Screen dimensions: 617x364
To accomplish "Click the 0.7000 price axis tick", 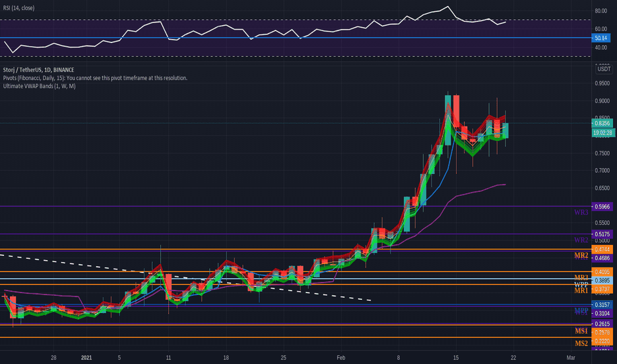I will coord(602,170).
